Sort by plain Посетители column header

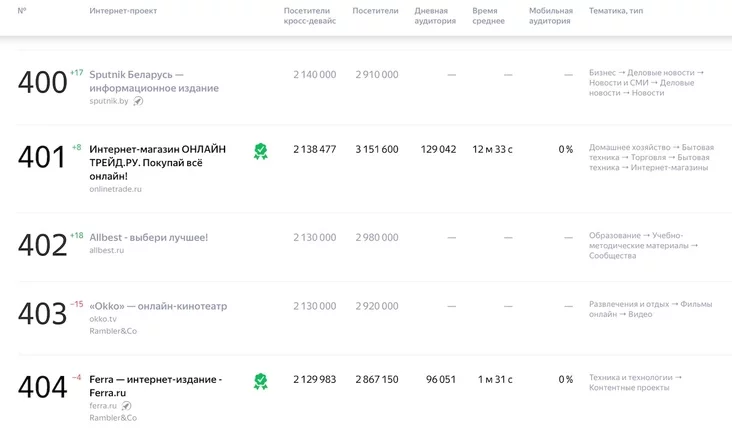(375, 11)
